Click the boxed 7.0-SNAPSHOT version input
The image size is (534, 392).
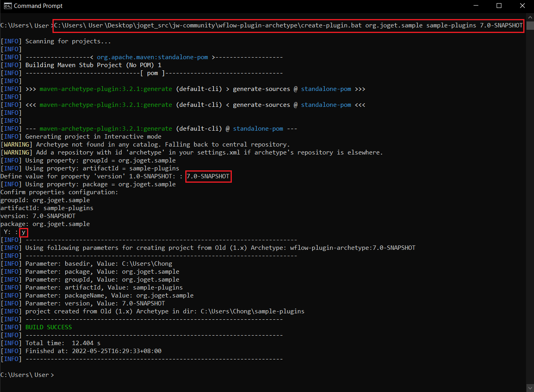208,176
